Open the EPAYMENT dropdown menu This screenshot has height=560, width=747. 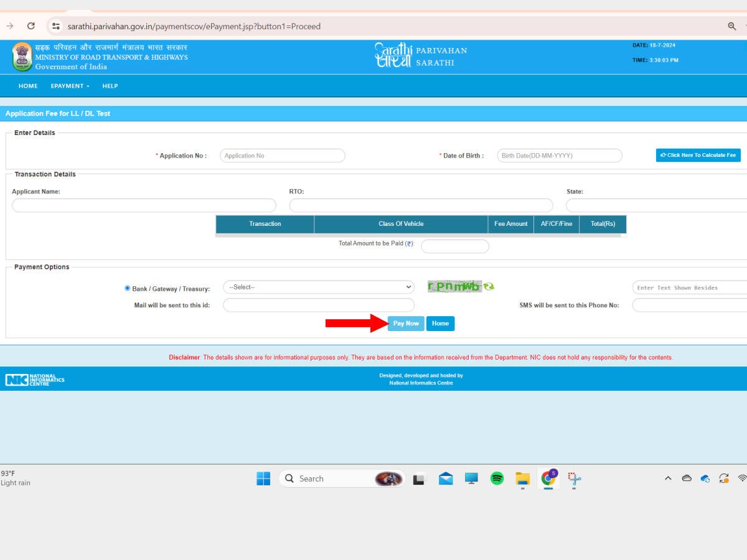[x=70, y=86]
